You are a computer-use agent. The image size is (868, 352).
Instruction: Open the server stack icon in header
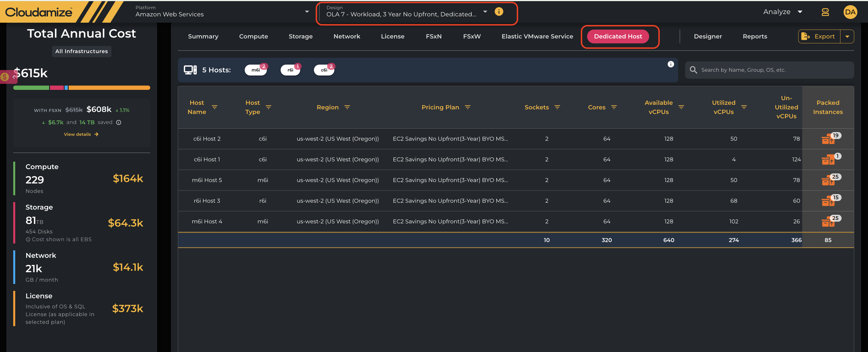(825, 12)
